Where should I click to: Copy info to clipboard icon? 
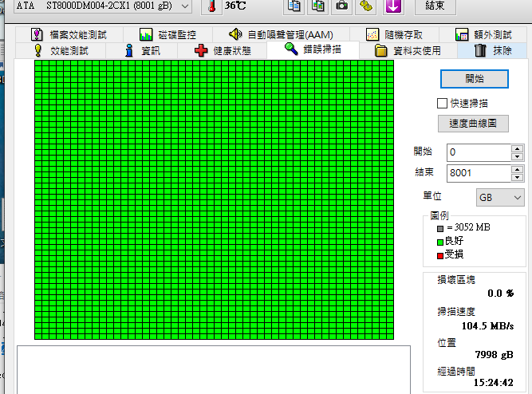click(294, 6)
